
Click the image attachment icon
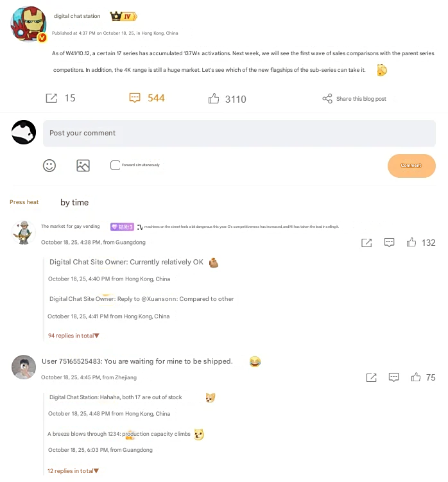pos(83,166)
